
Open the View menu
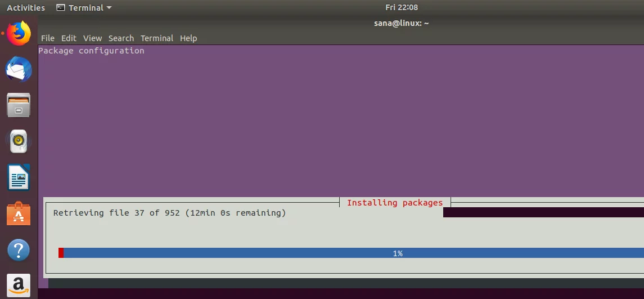tap(92, 38)
